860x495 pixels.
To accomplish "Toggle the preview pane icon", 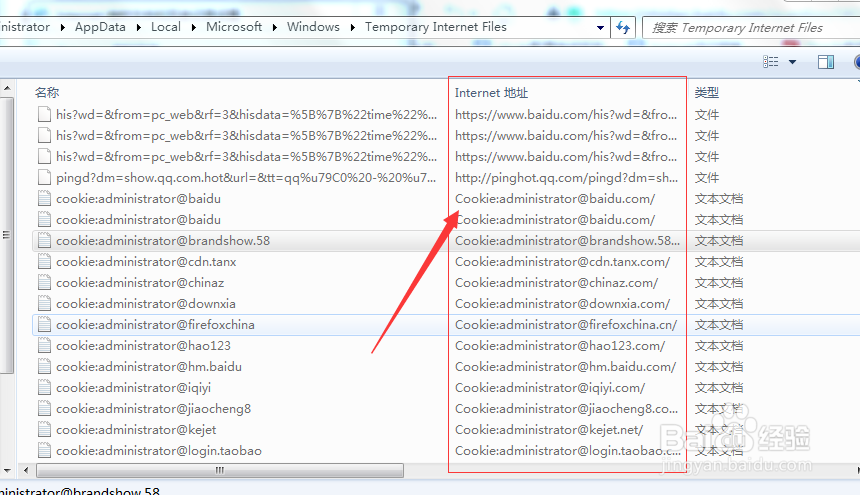I will click(825, 62).
